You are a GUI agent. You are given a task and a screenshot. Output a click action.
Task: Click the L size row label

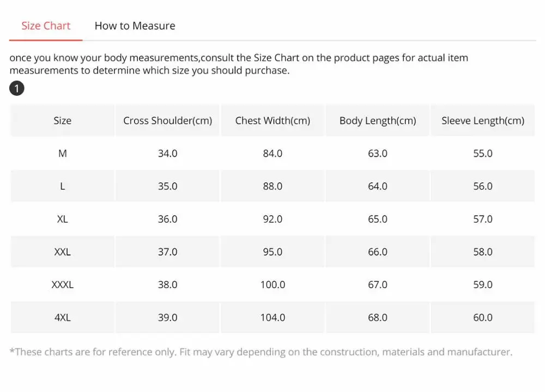click(x=62, y=186)
